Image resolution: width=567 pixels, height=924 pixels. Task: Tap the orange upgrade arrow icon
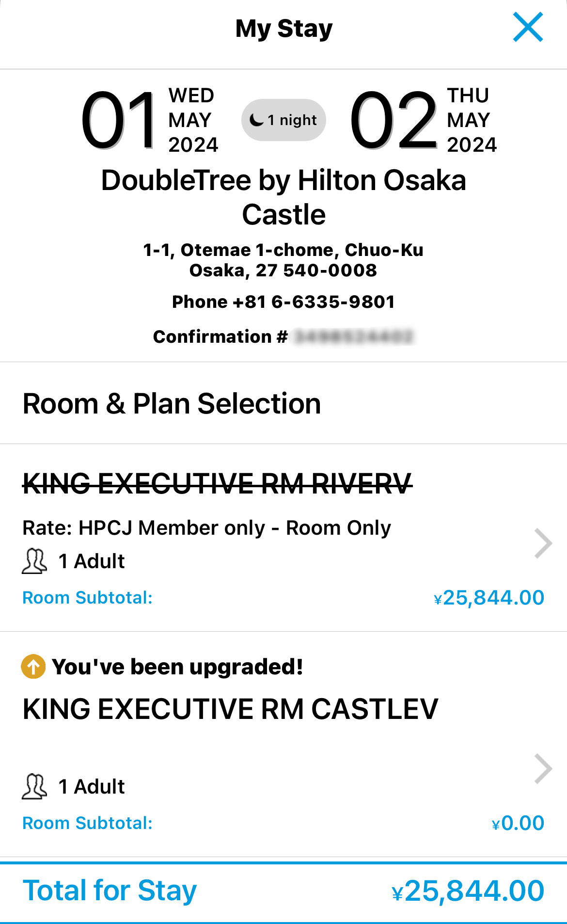[x=33, y=667]
